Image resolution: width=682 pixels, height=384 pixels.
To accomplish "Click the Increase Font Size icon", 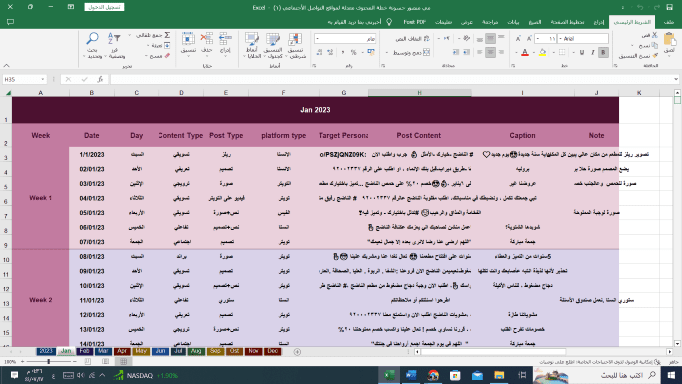I will point(529,39).
